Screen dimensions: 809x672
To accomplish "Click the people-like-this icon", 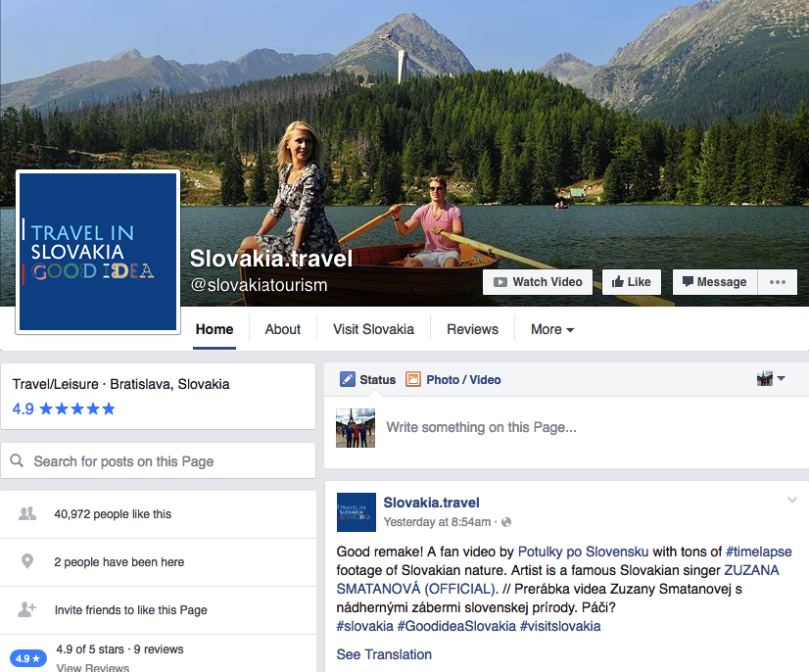I will coord(27,513).
